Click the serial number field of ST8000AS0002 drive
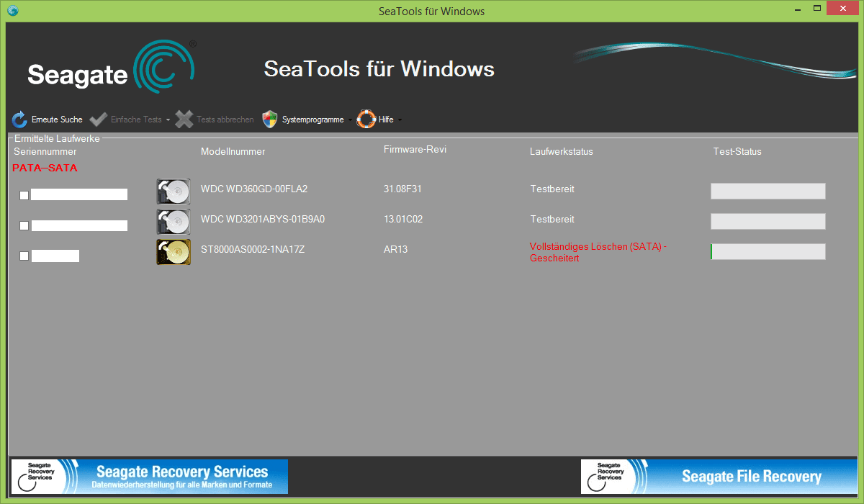Screen dimensions: 864x504 point(55,256)
